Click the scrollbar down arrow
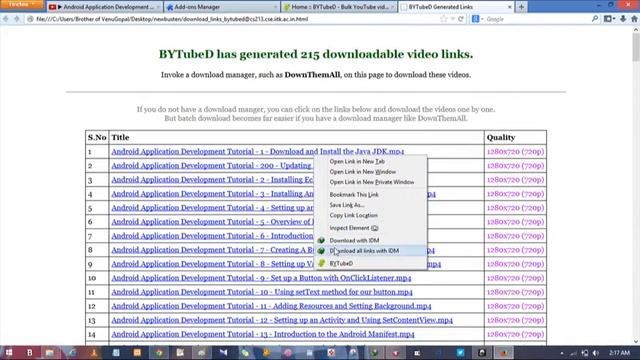The height and width of the screenshot is (360, 640). tap(636, 342)
